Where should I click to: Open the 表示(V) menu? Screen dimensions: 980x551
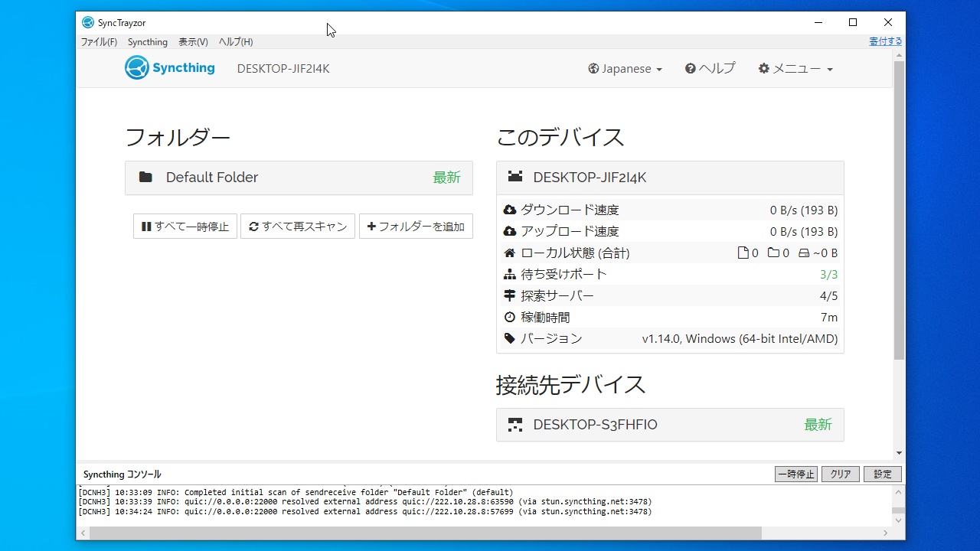[193, 42]
